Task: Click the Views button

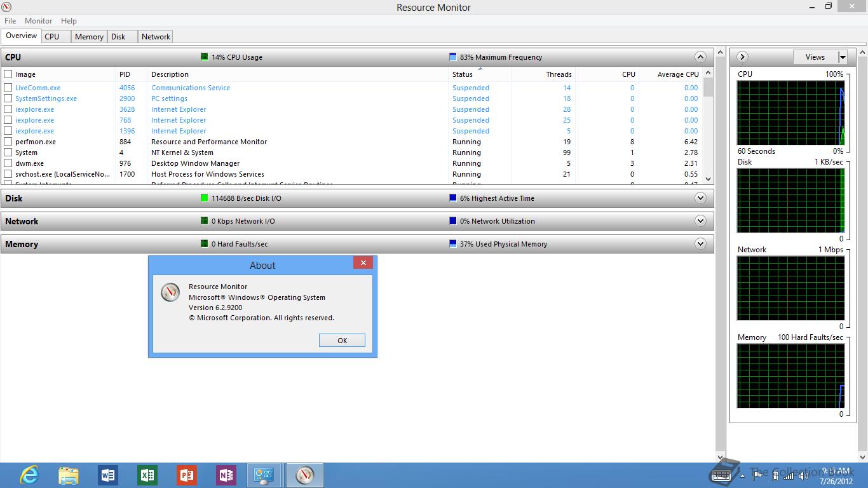Action: pyautogui.click(x=815, y=57)
